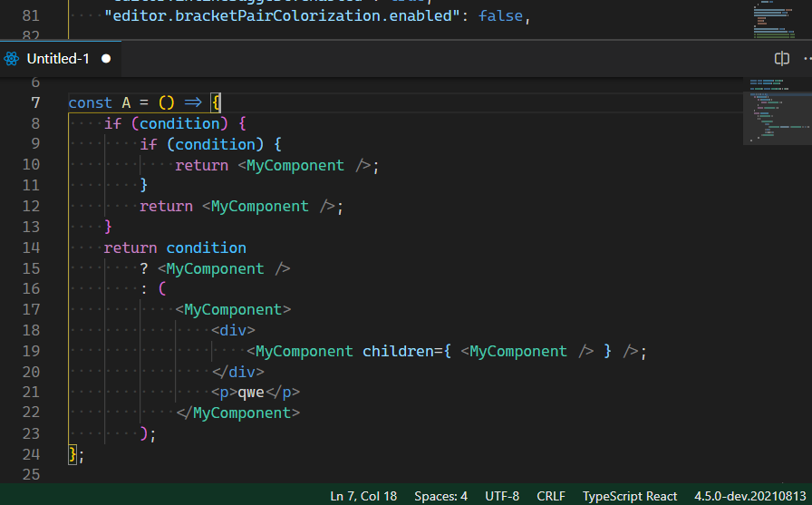Split the editor with the split icon
This screenshot has height=505, width=812.
pos(781,59)
